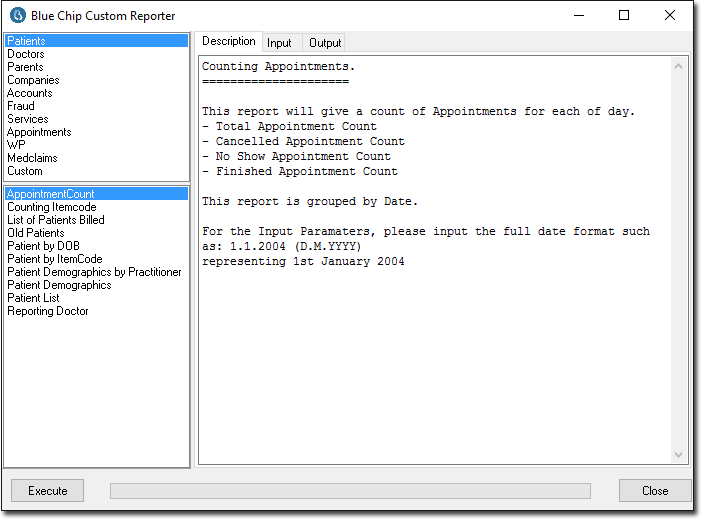701x519 pixels.
Task: Click the Blue Chip app icon in title bar
Action: pos(17,16)
